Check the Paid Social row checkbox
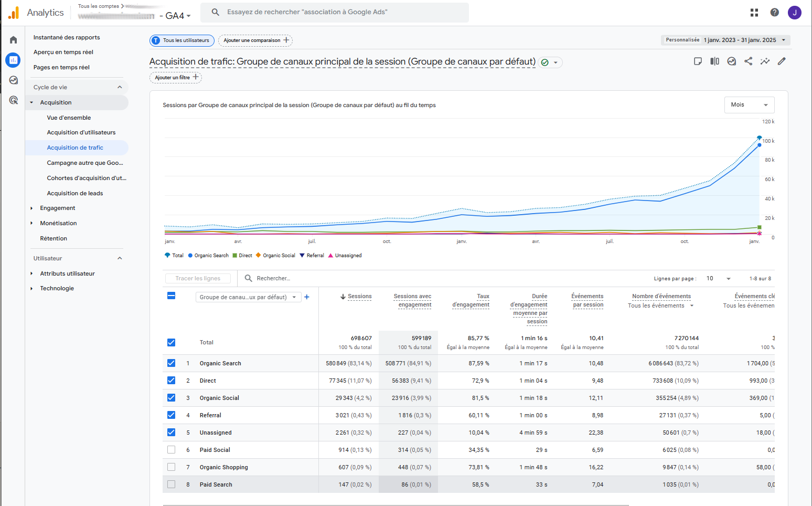The width and height of the screenshot is (812, 506). click(171, 449)
